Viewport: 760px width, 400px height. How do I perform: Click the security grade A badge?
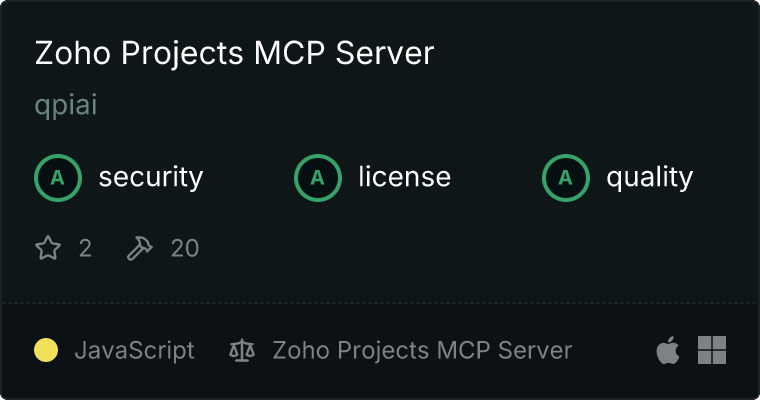click(x=58, y=177)
